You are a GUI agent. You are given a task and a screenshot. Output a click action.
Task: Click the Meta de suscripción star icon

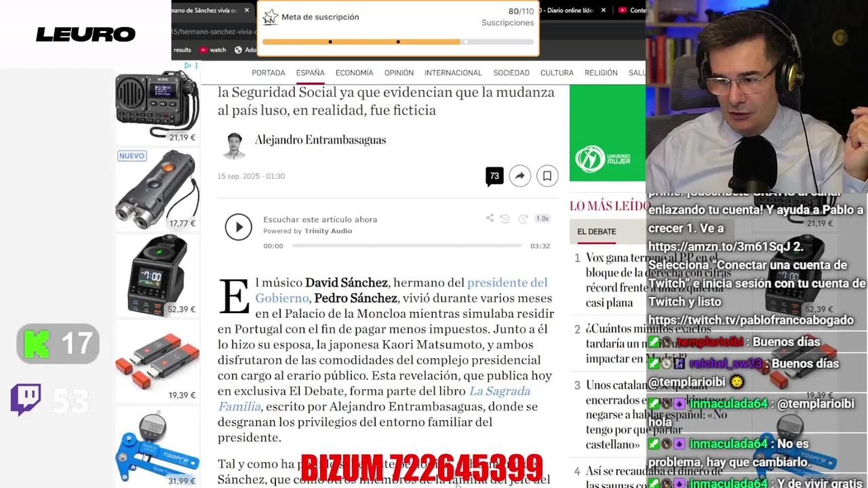coord(271,18)
